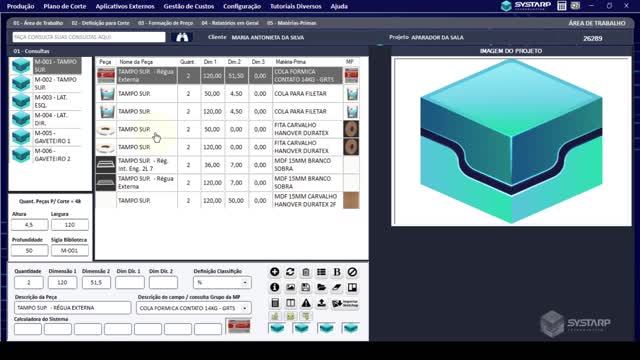
Task: Click the calculator icon in the title bar
Action: pos(562,6)
